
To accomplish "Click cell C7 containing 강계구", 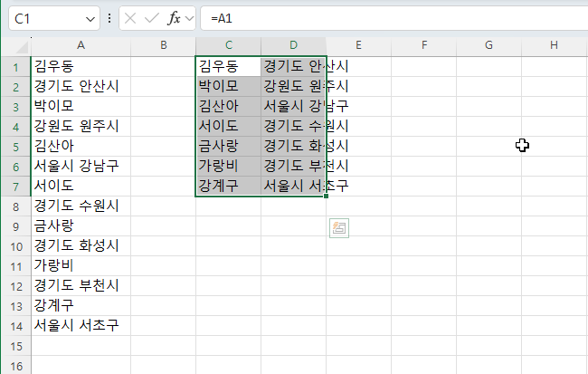I will pos(228,187).
